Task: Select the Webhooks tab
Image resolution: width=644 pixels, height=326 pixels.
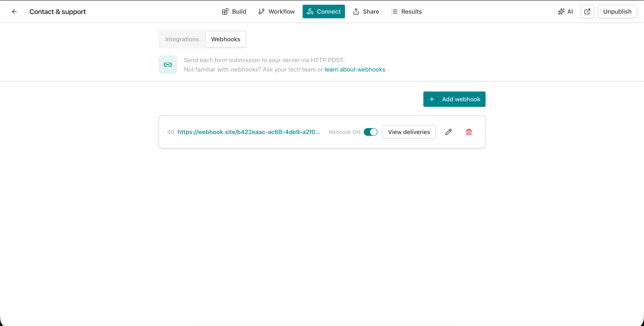Action: pyautogui.click(x=226, y=39)
